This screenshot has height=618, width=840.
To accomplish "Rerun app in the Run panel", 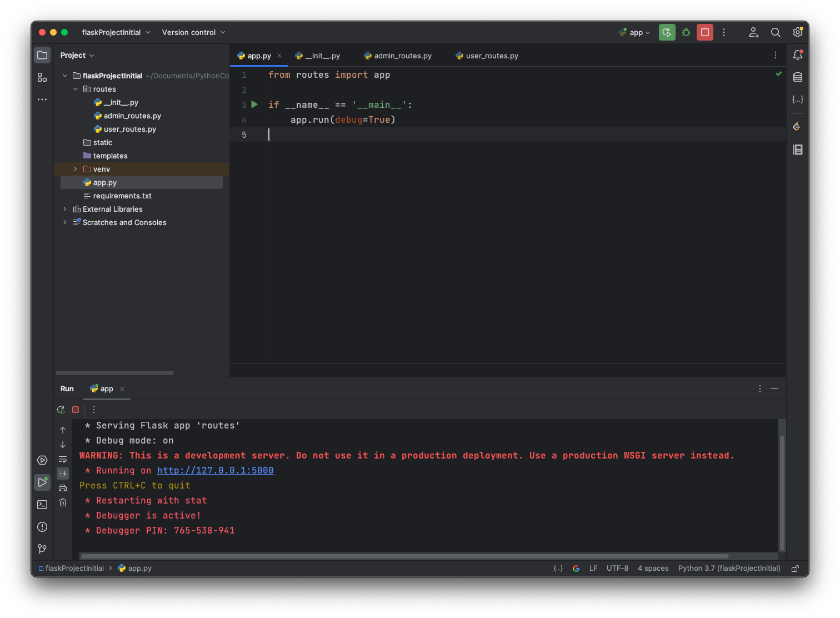I will coord(61,410).
